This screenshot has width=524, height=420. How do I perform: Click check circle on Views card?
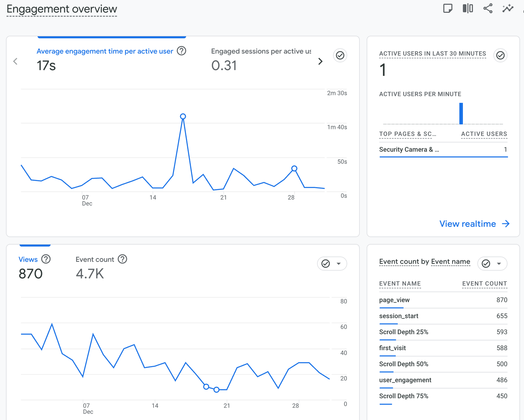(326, 264)
